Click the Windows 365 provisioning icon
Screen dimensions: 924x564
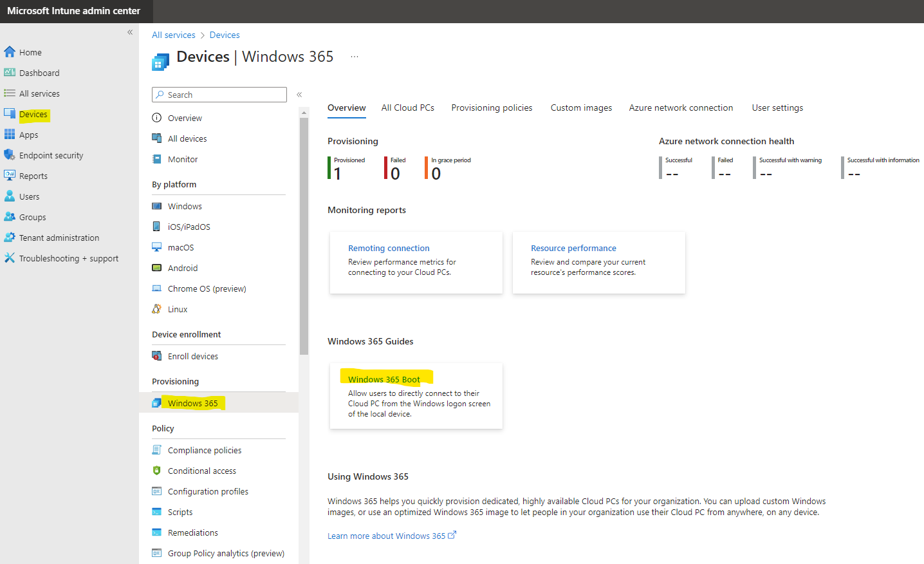pyautogui.click(x=156, y=403)
